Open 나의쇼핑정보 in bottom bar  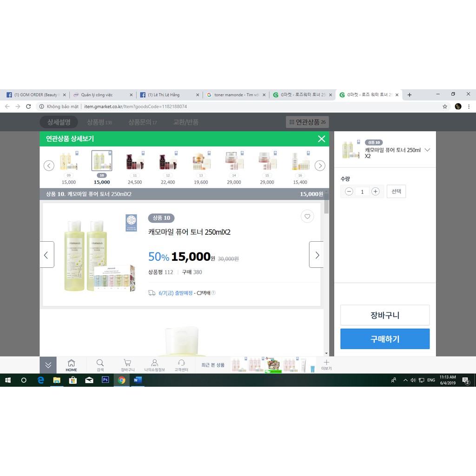tap(154, 365)
